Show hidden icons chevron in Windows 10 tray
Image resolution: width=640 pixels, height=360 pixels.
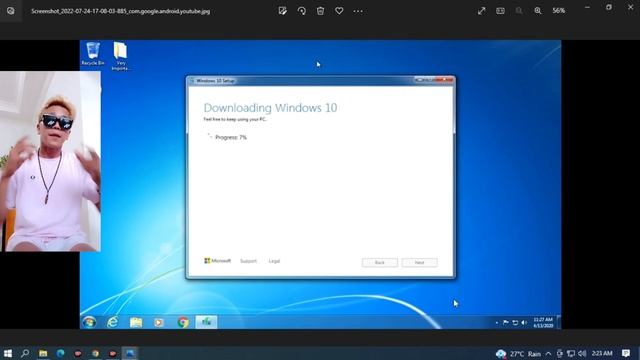click(x=549, y=353)
